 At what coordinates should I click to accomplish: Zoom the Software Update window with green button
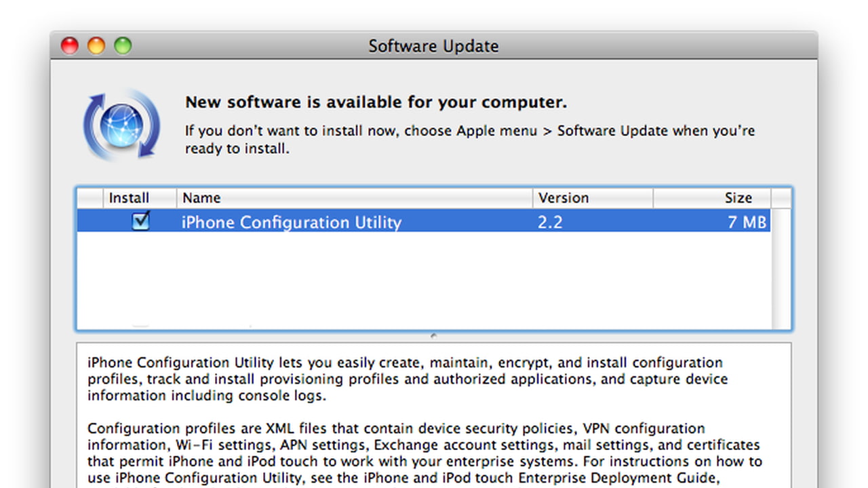pos(123,45)
